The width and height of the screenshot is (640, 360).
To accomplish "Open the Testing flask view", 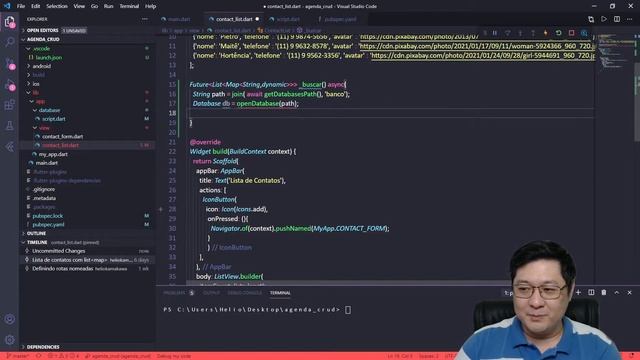I will (9, 126).
